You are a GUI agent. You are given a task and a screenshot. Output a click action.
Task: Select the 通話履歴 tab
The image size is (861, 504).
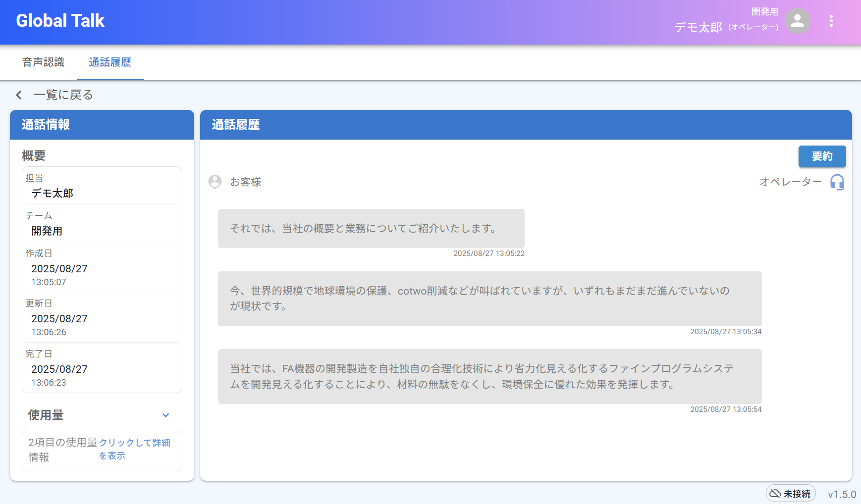click(110, 62)
